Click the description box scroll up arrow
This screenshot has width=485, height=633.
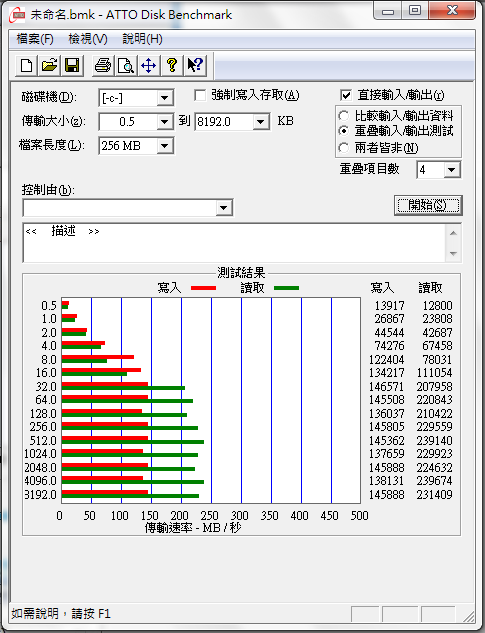pos(454,233)
